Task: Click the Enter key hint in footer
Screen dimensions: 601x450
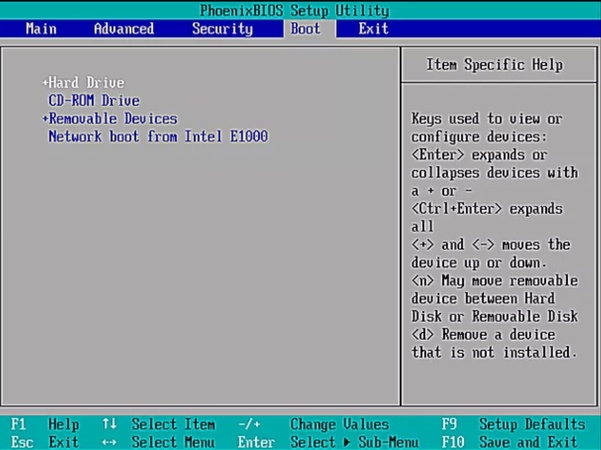Action: pos(256,442)
